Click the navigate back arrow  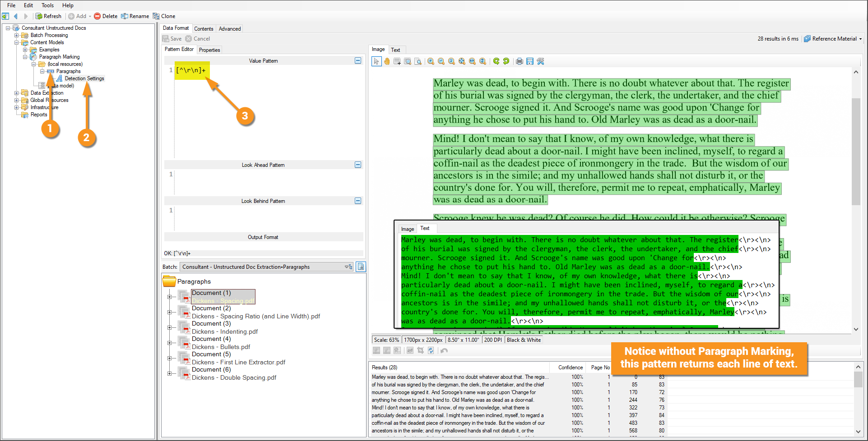(16, 16)
